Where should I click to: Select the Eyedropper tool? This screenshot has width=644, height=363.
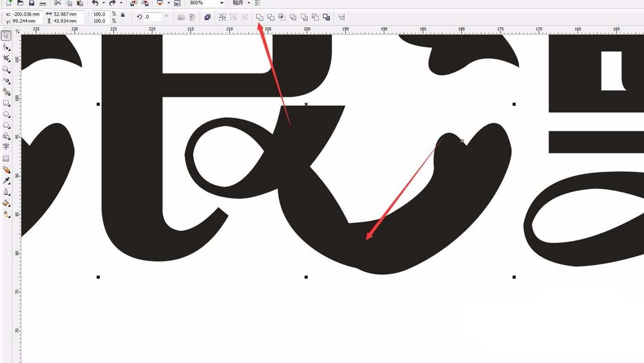point(6,181)
